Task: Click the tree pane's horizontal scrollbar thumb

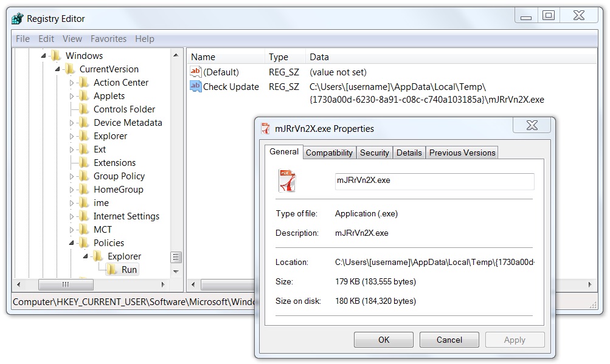Action: (66, 284)
